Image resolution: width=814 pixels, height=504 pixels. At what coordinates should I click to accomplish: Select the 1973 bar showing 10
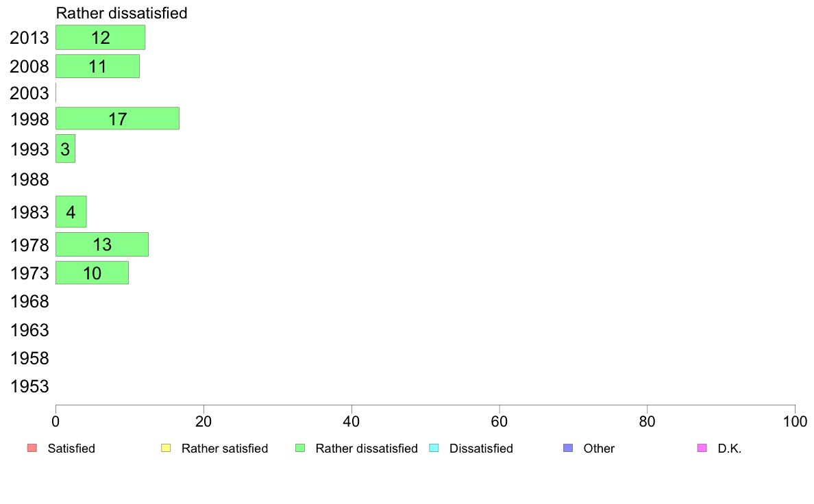[x=92, y=273]
